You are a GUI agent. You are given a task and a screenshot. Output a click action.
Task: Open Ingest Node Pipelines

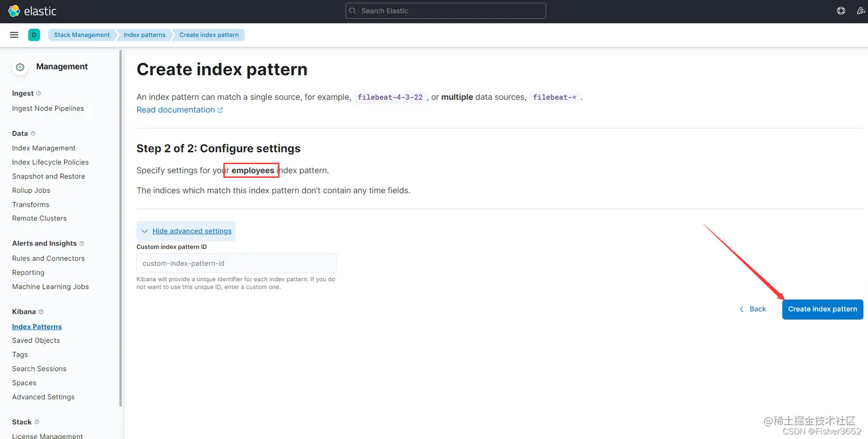pyautogui.click(x=48, y=108)
